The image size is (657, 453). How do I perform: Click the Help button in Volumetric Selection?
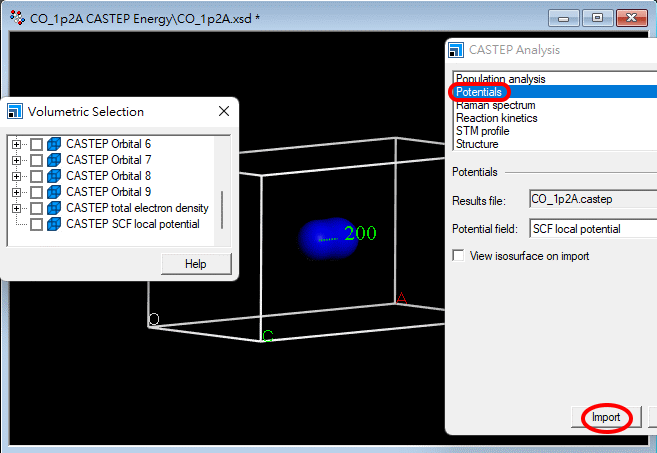click(x=196, y=264)
